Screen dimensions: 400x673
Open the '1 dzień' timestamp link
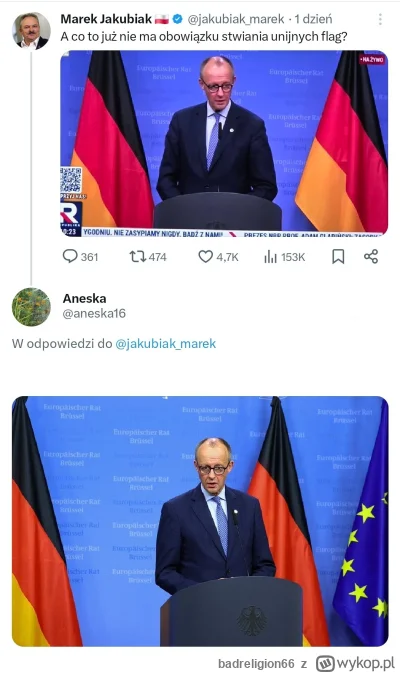[313, 19]
